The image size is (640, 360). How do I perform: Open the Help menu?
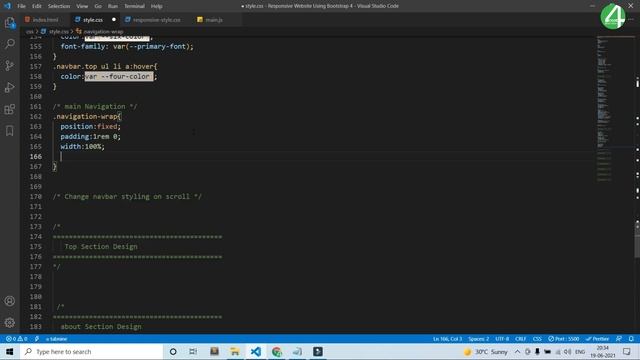point(156,6)
